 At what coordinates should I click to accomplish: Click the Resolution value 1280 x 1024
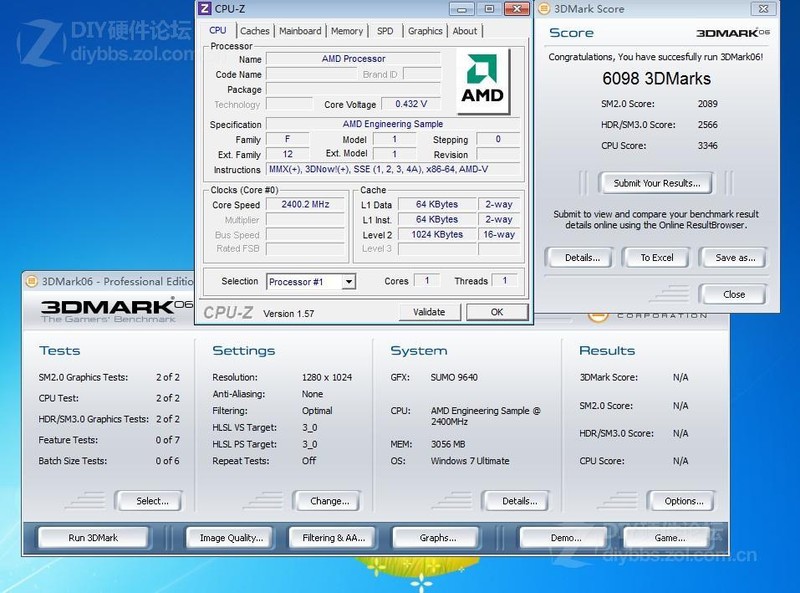[327, 377]
